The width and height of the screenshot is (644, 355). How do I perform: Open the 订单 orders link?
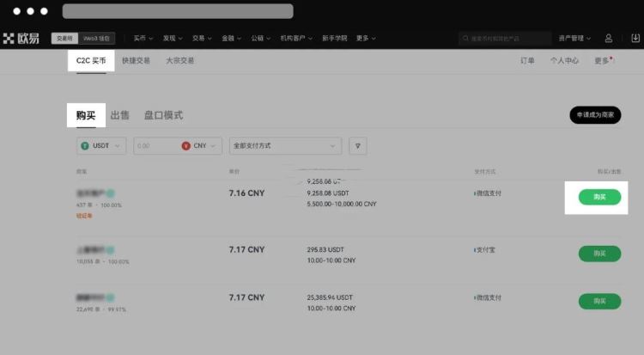[x=528, y=61]
